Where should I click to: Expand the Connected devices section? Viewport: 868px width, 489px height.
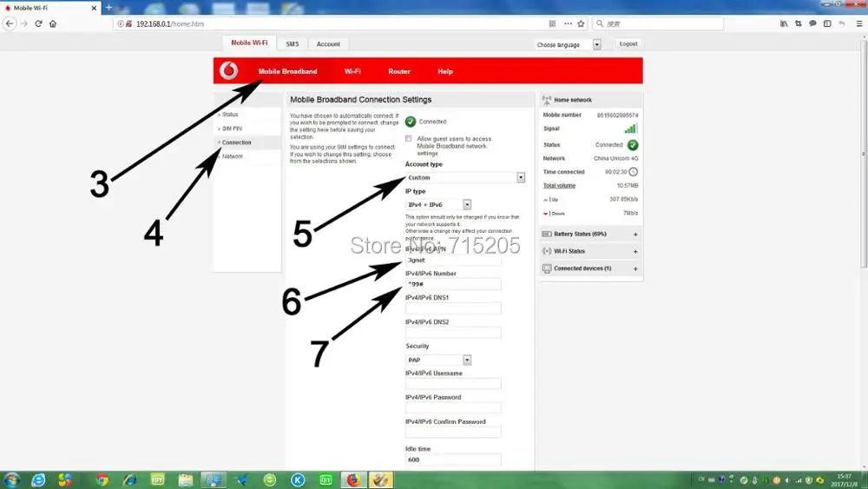590,268
